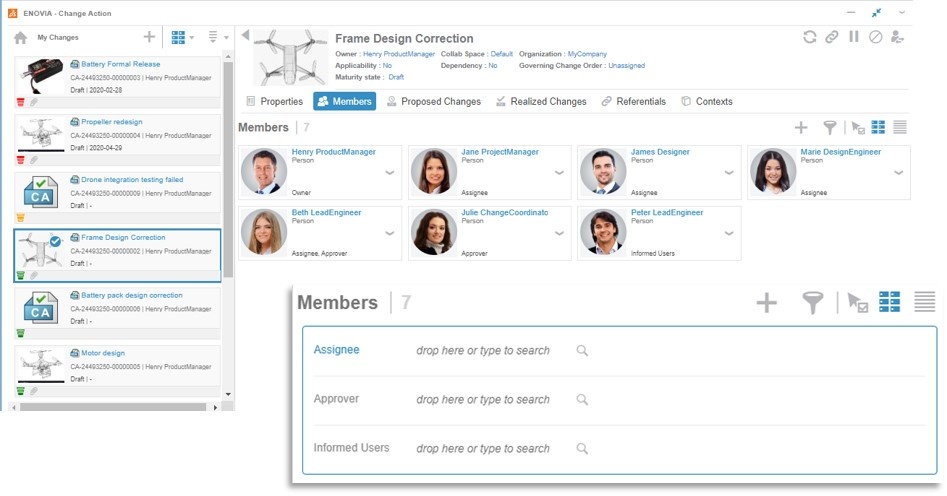This screenshot has width=947, height=496.
Task: Open the Marie DesignEngineer card dropdown
Action: pos(899,173)
